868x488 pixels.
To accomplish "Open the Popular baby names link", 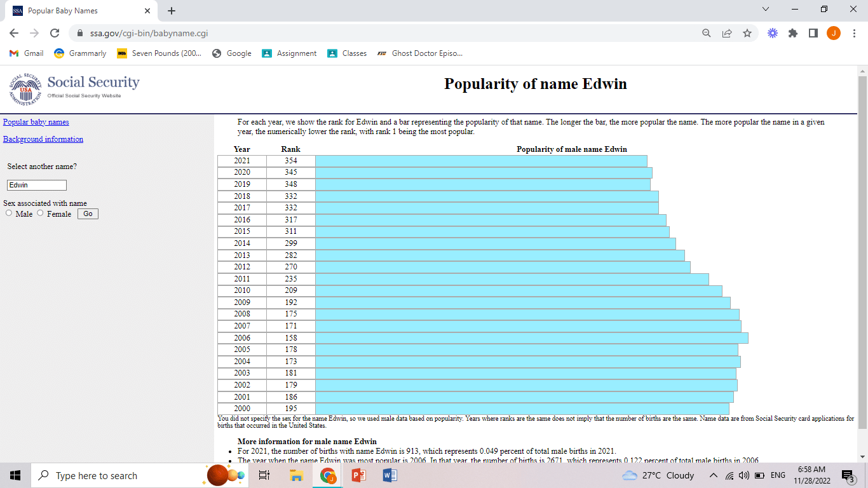I will coord(36,122).
